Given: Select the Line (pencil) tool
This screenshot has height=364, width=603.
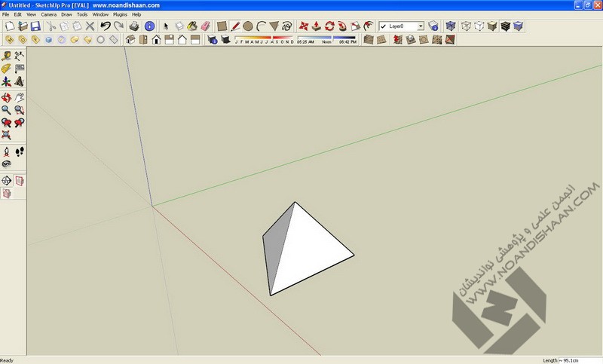Looking at the screenshot, I should pos(235,26).
